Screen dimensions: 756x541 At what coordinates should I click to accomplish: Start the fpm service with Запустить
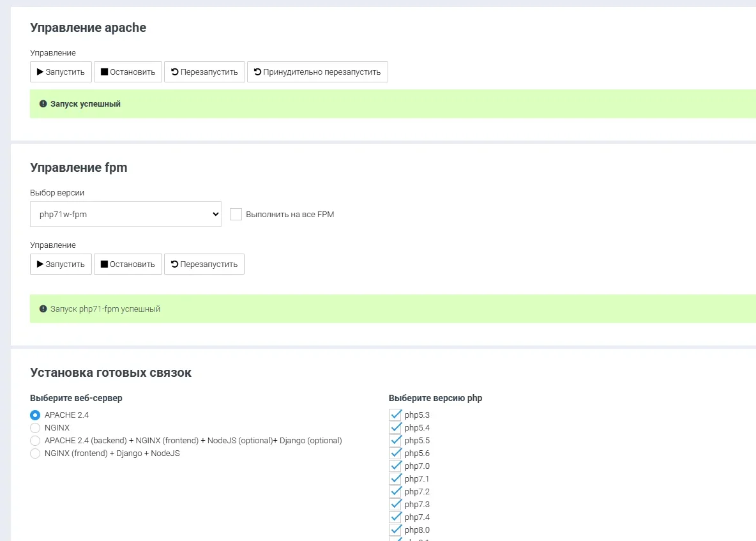tap(61, 264)
